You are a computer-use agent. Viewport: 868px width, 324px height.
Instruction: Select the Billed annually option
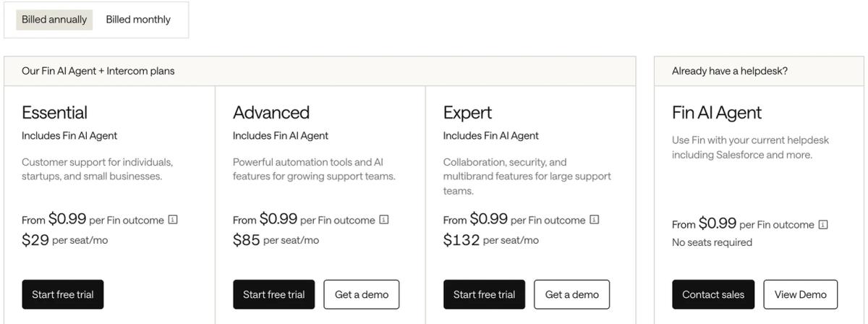(x=54, y=20)
